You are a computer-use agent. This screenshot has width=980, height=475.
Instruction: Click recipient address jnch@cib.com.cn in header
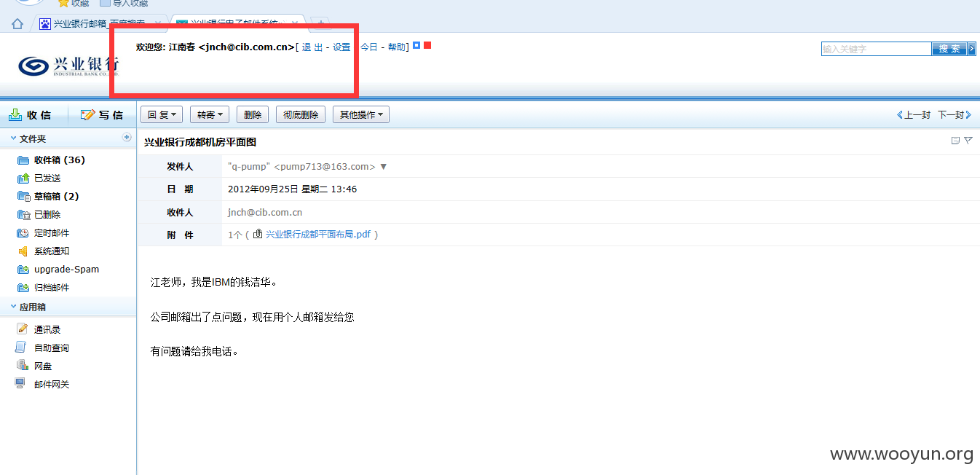point(265,213)
